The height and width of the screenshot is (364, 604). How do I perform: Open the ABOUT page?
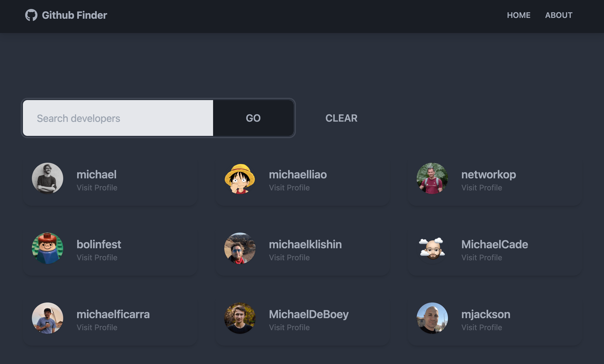tap(558, 15)
